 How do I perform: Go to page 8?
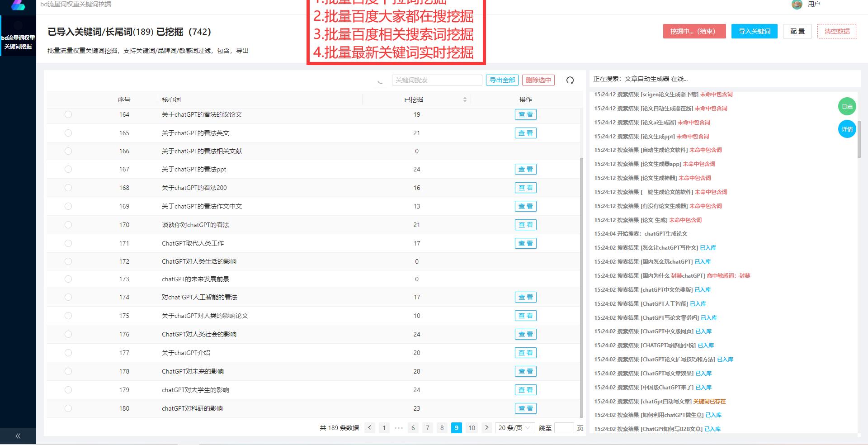[x=442, y=428]
